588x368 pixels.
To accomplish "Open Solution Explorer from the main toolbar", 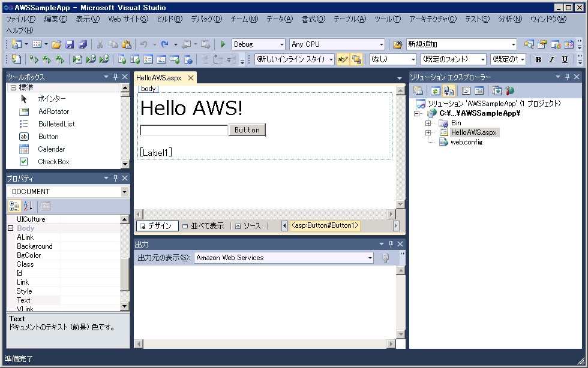I will click(529, 44).
